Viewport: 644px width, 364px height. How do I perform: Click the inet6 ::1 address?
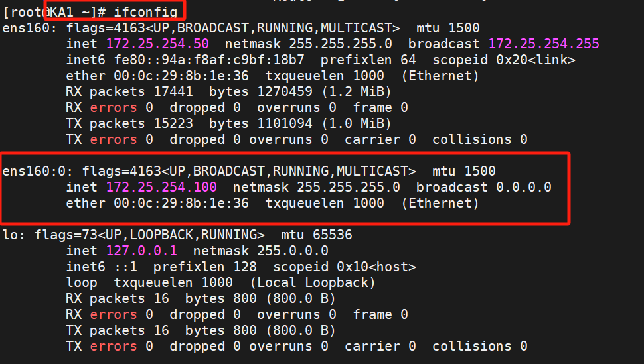pos(102,267)
